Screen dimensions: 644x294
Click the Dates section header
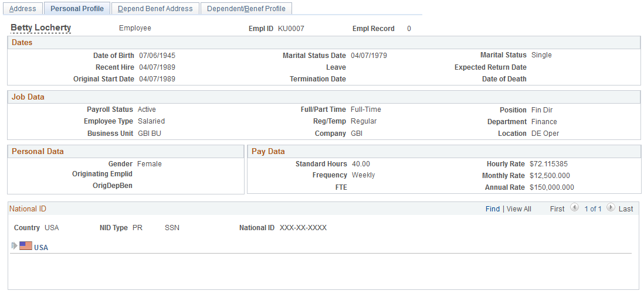coord(324,43)
